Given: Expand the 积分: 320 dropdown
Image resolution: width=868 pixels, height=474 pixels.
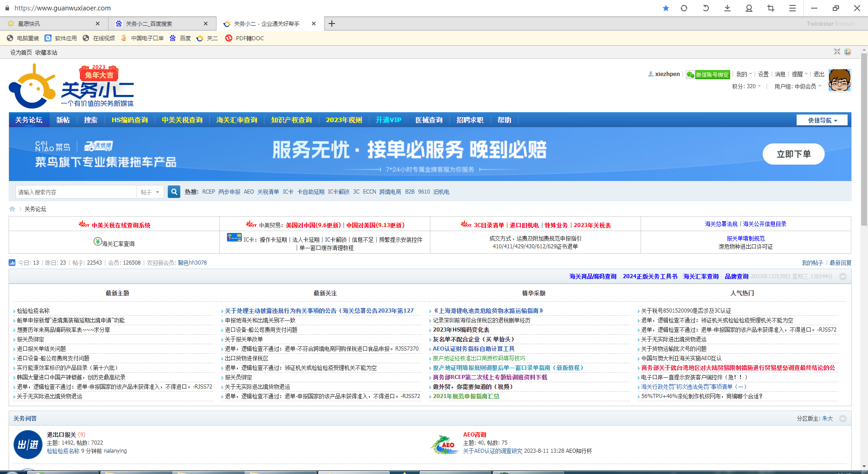Looking at the screenshot, I should [746, 86].
